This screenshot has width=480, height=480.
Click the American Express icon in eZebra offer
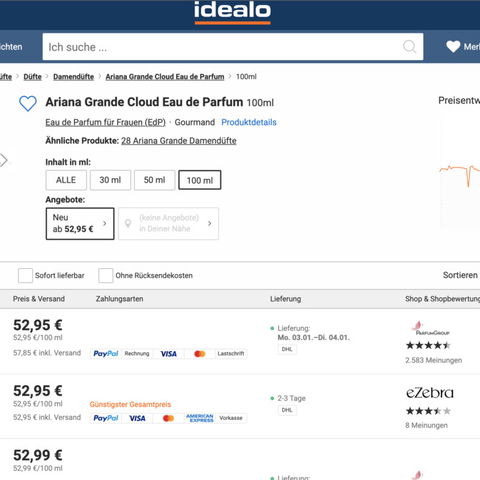200,418
